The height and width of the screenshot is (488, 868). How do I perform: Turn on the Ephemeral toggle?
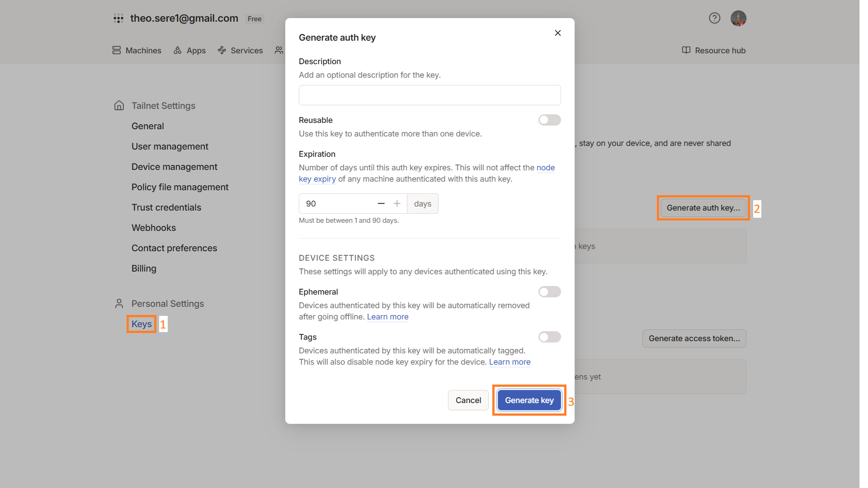[x=549, y=292]
